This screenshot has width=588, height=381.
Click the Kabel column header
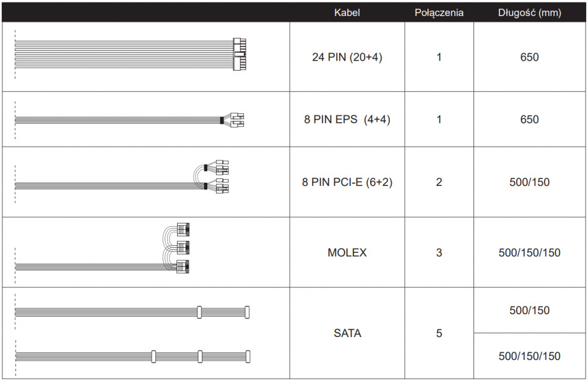(x=347, y=12)
